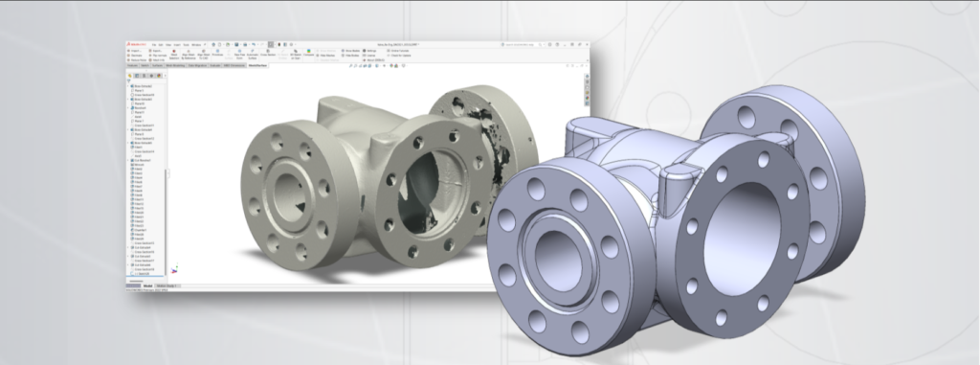Select the Decimate mesh tool
The image size is (980, 365).
point(136,56)
